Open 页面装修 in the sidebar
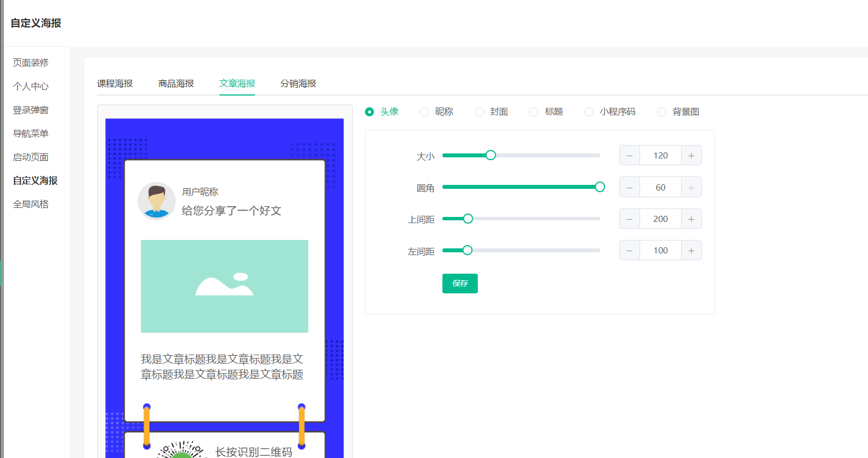The image size is (868, 458). point(31,62)
